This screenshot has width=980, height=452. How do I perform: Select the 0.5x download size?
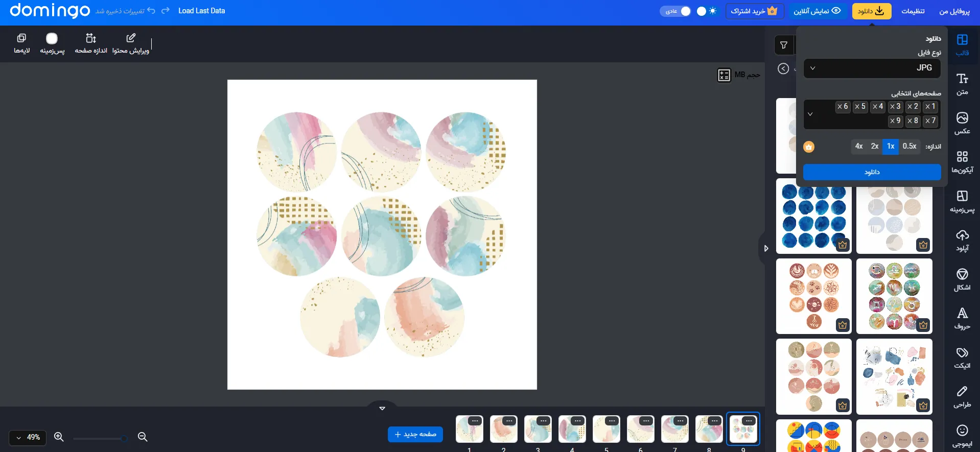point(909,146)
